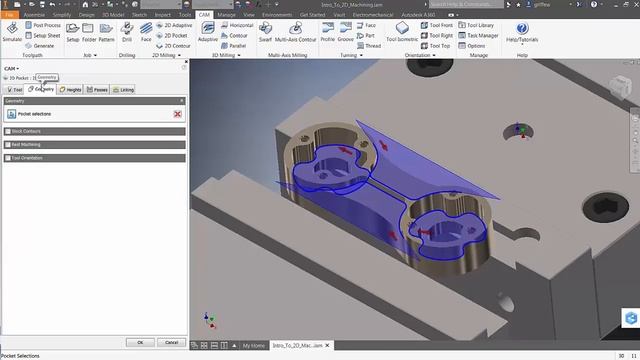640x360 pixels.
Task: Open the Task Manager
Action: point(478,36)
